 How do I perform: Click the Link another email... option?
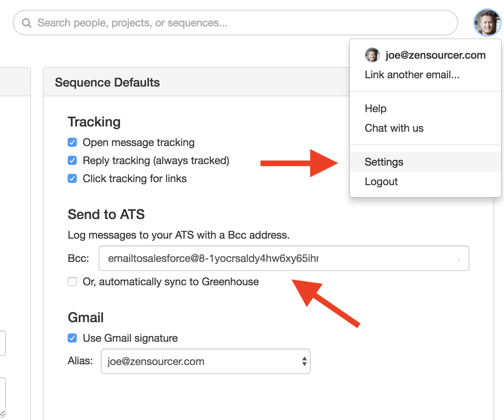point(412,75)
